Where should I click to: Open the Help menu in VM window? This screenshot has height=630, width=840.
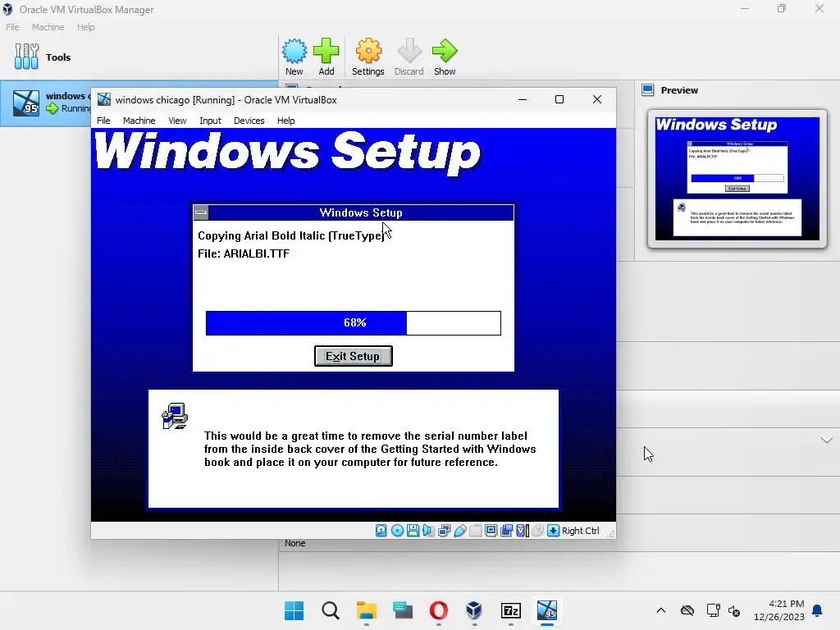285,121
